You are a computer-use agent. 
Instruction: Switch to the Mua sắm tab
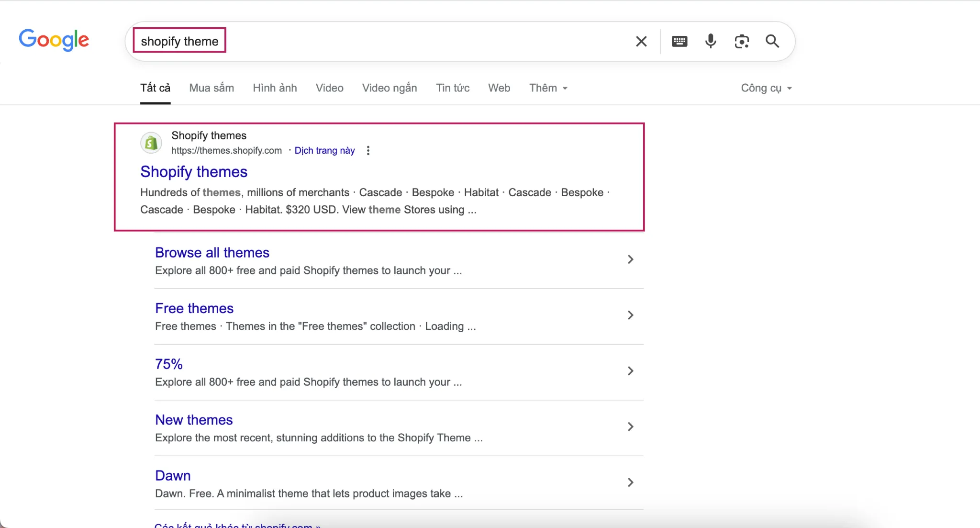point(212,88)
